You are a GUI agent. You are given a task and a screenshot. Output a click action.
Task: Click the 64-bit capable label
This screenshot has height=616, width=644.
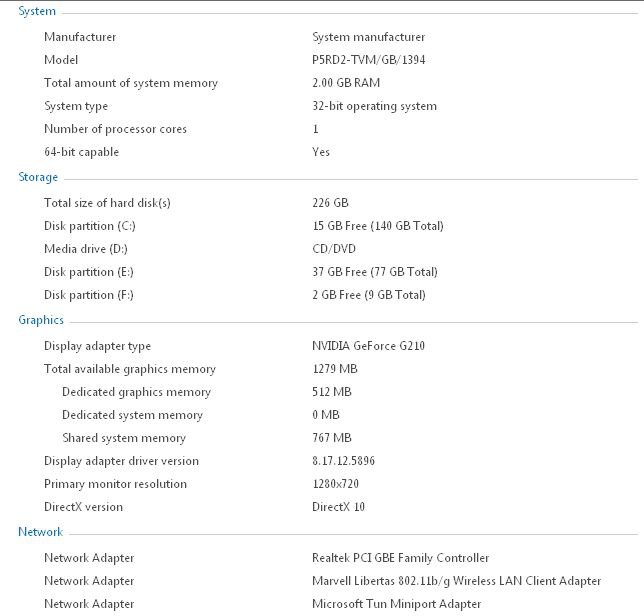pyautogui.click(x=81, y=152)
